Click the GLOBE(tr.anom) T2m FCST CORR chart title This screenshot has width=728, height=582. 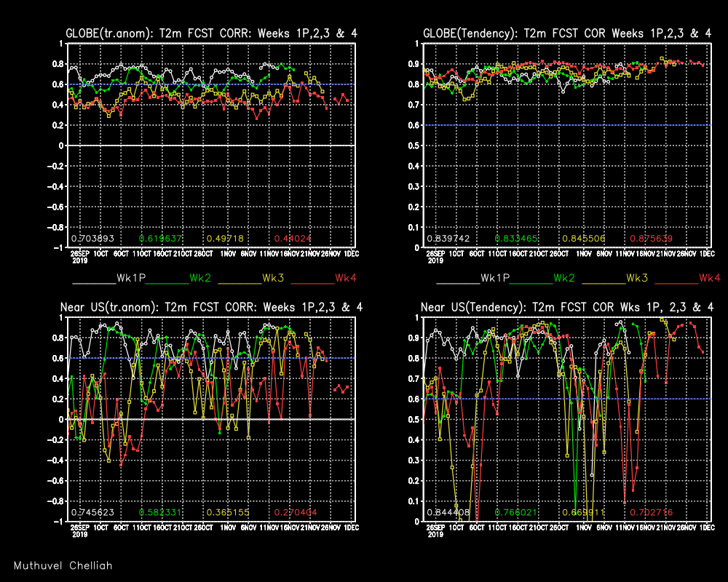click(212, 33)
